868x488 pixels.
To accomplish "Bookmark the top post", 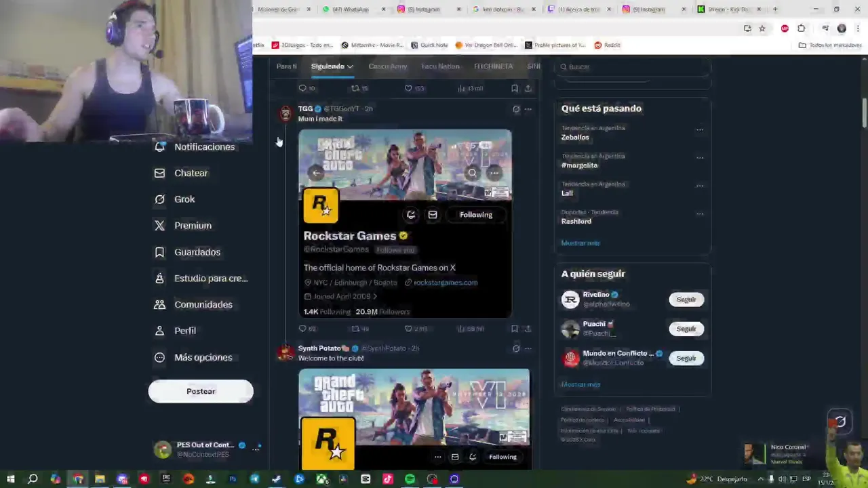I will tap(515, 88).
